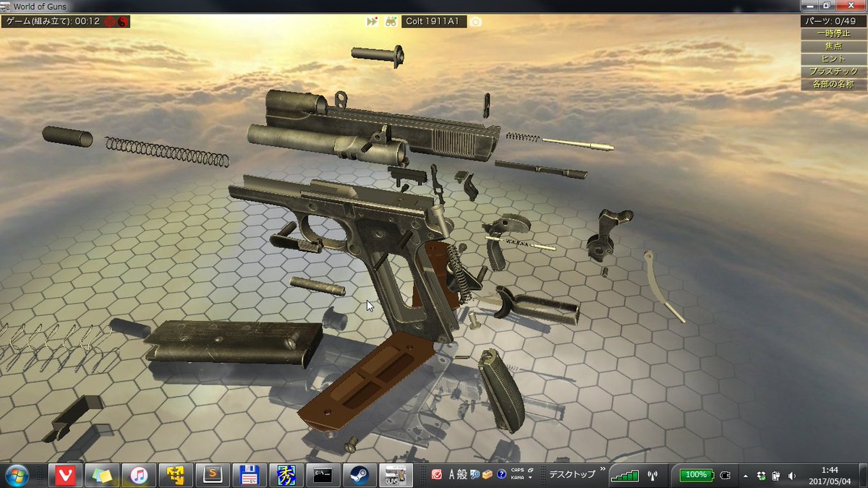Click the 般 conversion mode indicator

tap(462, 474)
